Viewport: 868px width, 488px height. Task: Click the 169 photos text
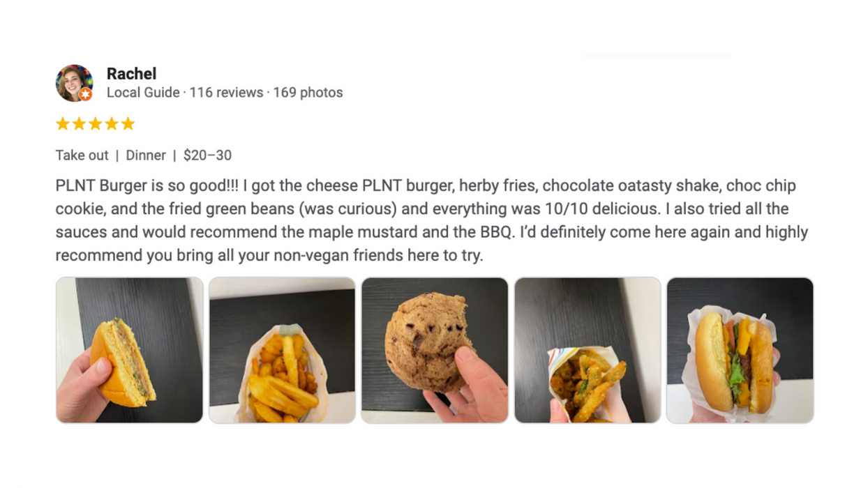coord(308,92)
